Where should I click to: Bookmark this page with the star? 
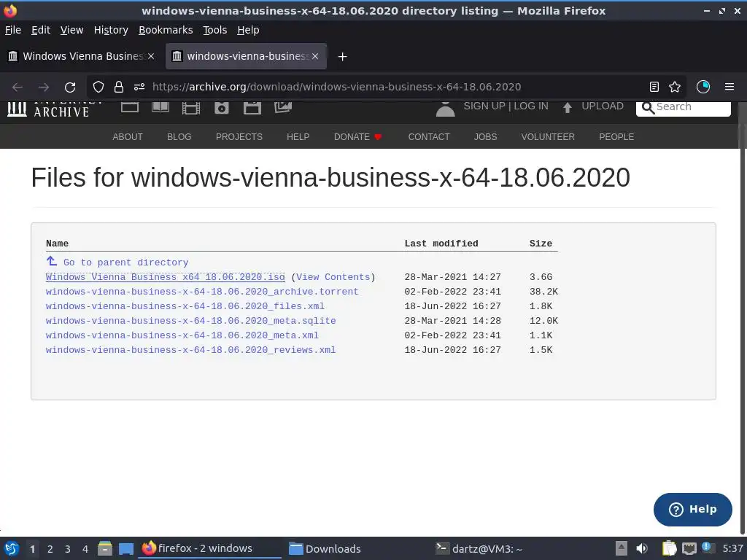tap(675, 87)
